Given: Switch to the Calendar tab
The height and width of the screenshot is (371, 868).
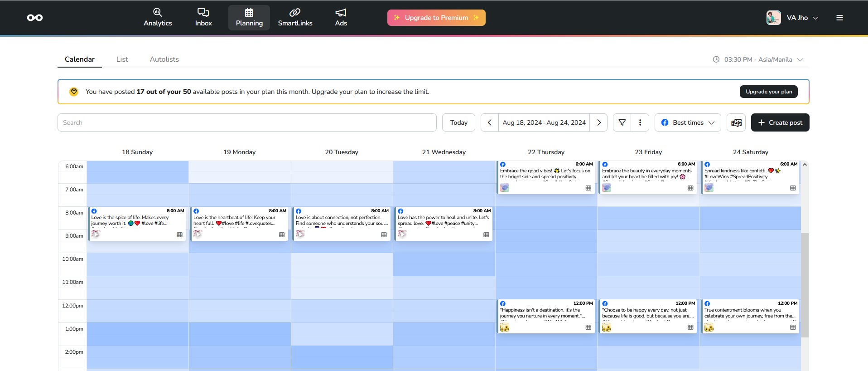Looking at the screenshot, I should click(x=80, y=59).
